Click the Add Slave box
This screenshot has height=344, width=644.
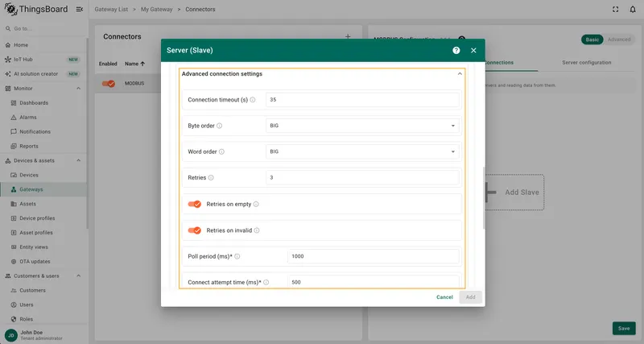point(514,193)
